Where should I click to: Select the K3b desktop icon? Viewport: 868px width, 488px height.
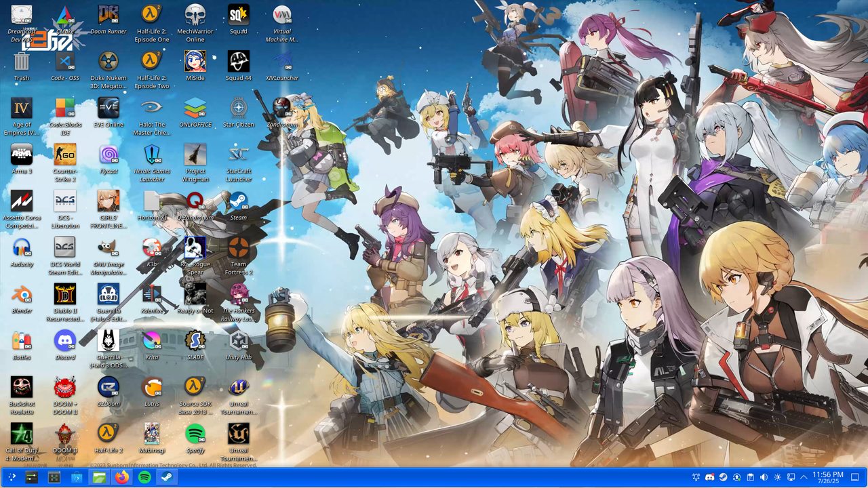click(151, 248)
